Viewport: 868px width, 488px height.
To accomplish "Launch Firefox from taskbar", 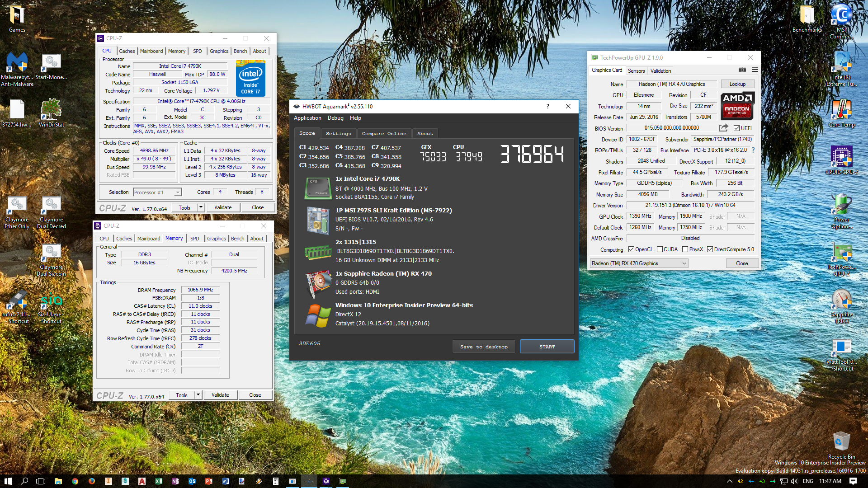I will tap(92, 481).
